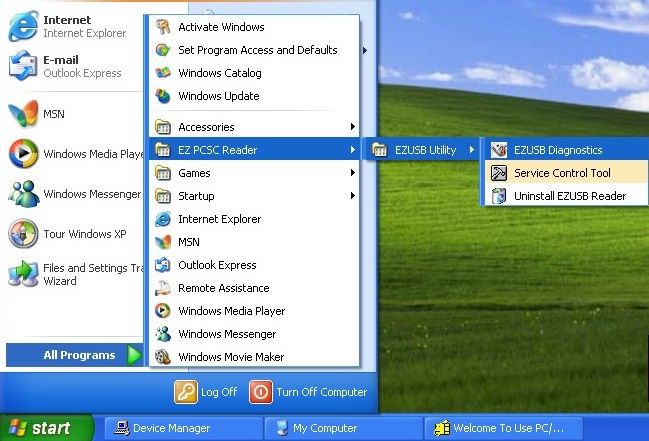Click the Internet Explorer icon in pinned list
Viewport: 649px width, 441px height.
pos(23,26)
